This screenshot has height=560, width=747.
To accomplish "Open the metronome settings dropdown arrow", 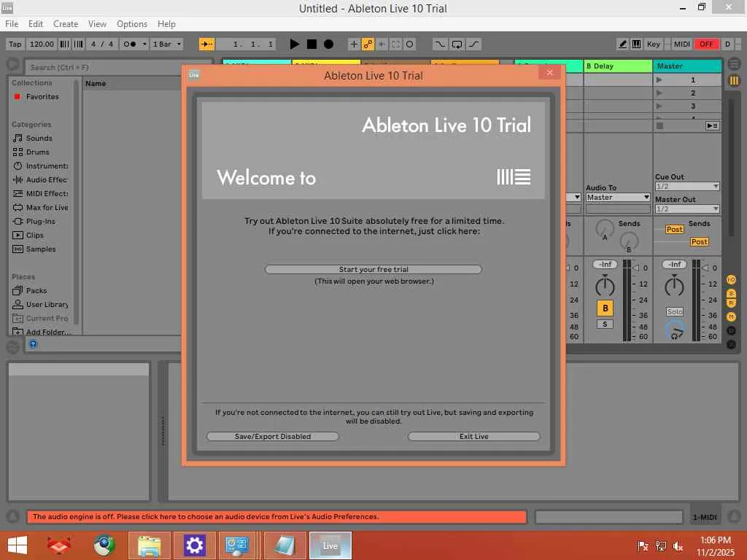I will pos(144,44).
